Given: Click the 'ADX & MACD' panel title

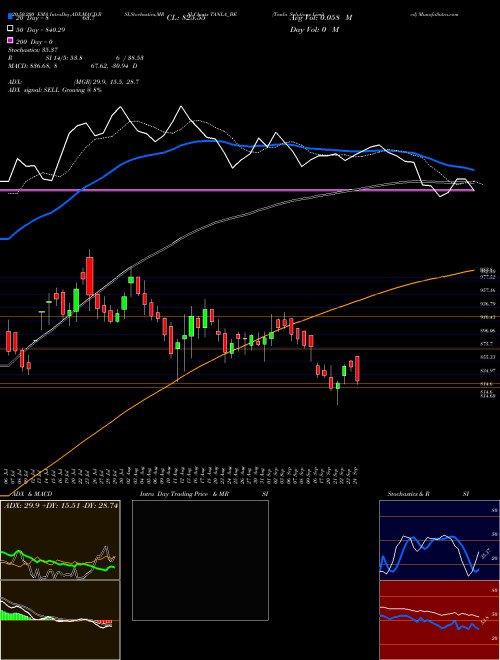Looking at the screenshot, I should point(32,494).
